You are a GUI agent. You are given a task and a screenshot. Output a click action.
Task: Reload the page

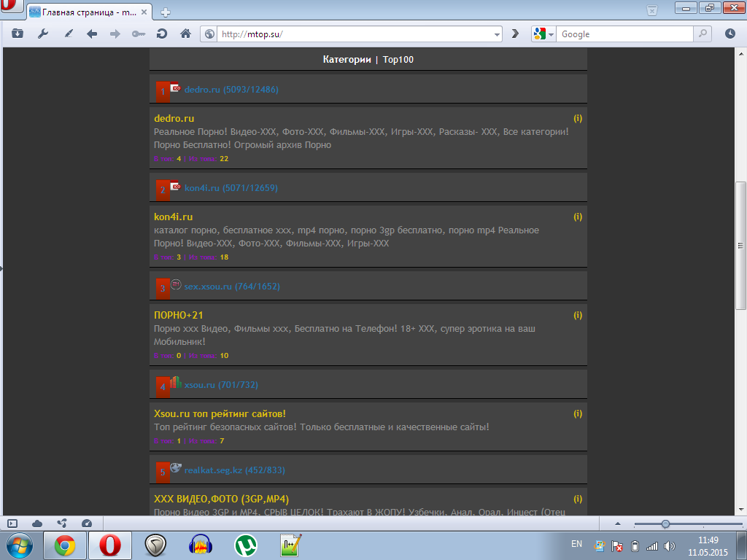(162, 34)
